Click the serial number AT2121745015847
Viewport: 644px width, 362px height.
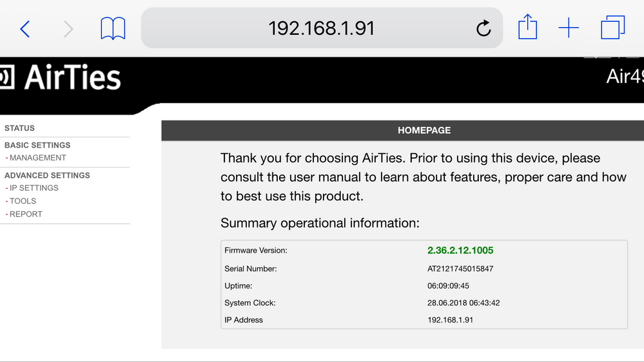coord(460,269)
